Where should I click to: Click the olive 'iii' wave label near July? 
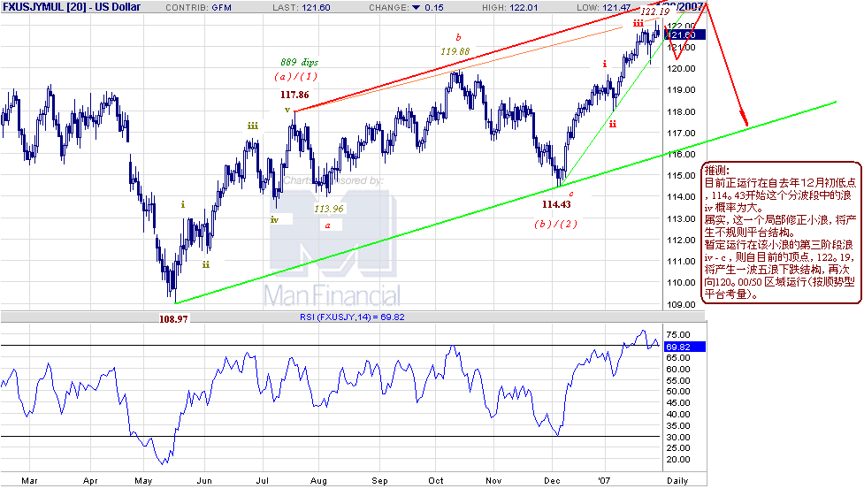[252, 126]
